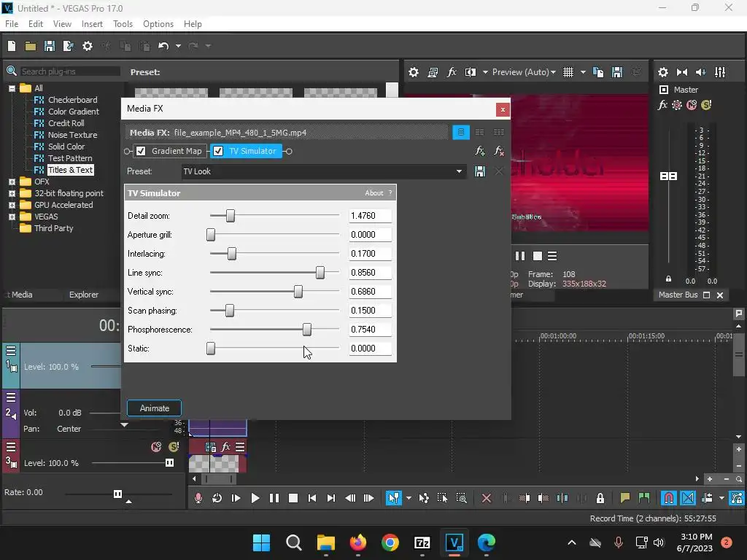
Task: Click the Master Bus downmix output icon
Action: [682, 72]
